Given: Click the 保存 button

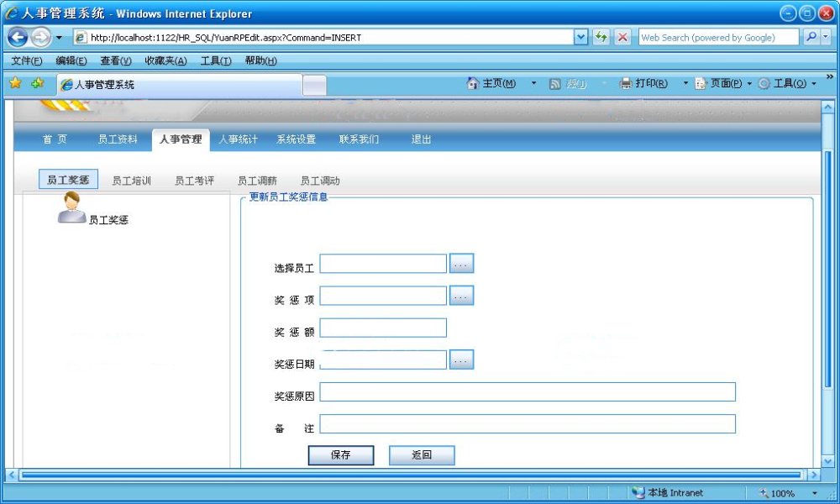Looking at the screenshot, I should [x=340, y=455].
